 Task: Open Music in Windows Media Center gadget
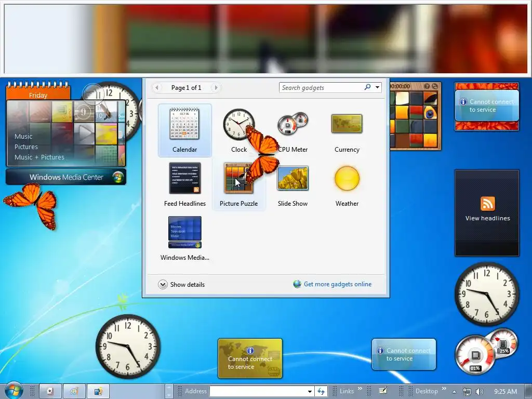click(23, 137)
